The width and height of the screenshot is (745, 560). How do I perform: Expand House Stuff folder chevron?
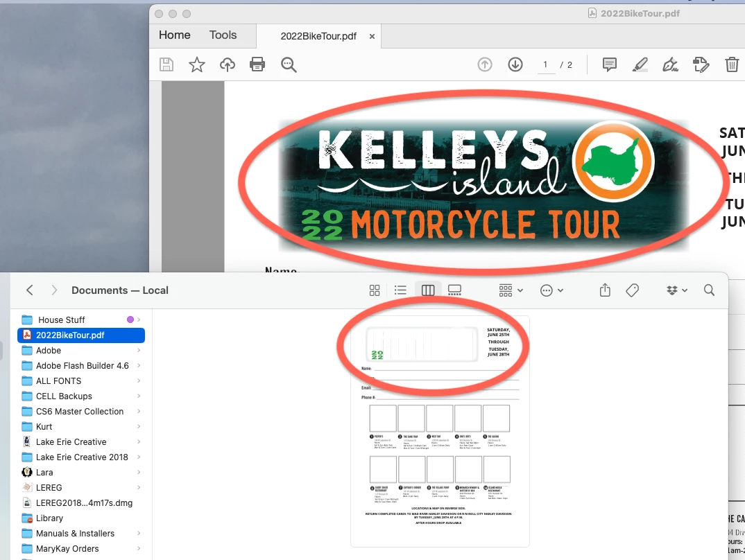(x=139, y=320)
